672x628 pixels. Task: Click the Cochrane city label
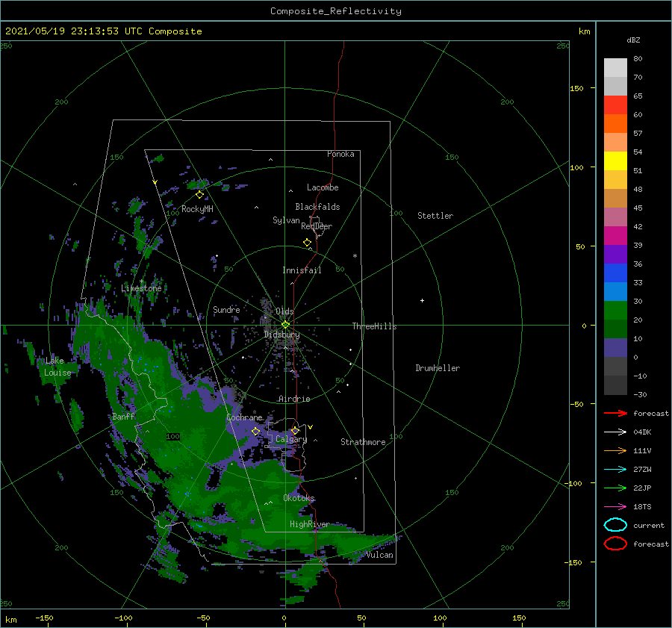pos(244,417)
